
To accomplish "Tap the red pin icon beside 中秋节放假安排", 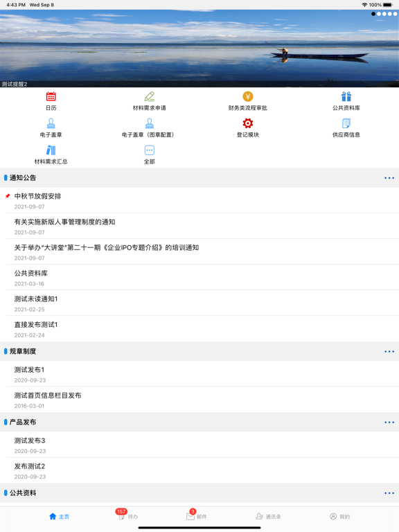I will tap(8, 196).
